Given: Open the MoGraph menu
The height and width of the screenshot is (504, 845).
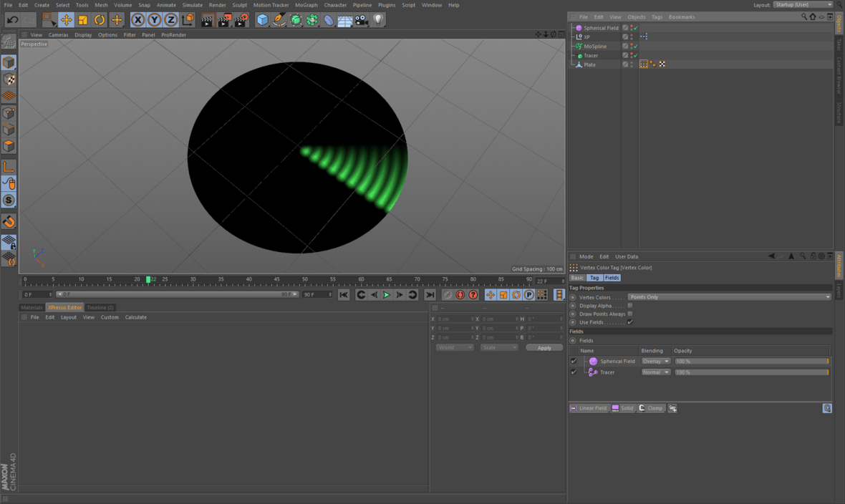Looking at the screenshot, I should [x=306, y=5].
